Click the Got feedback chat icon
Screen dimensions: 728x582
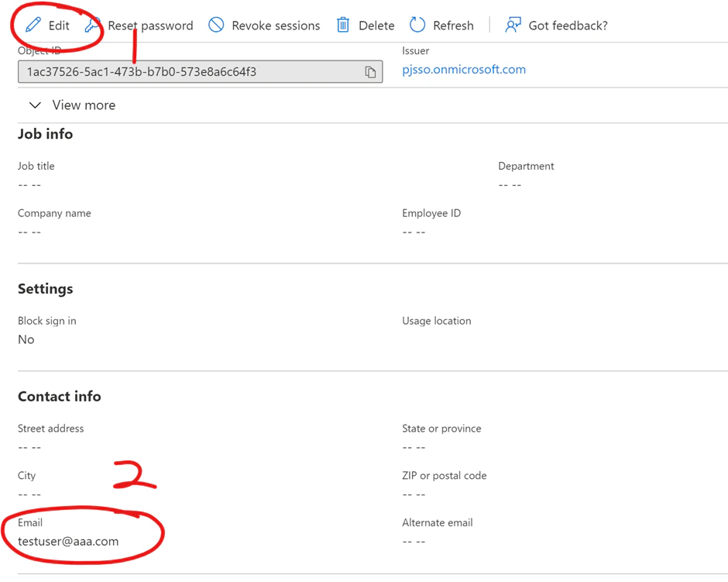tap(513, 24)
